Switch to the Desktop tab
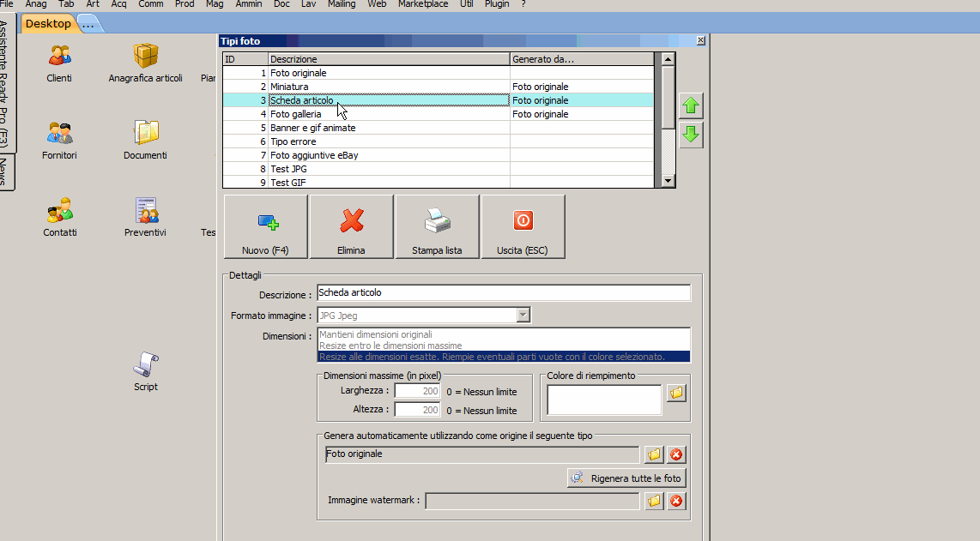 tap(48, 24)
